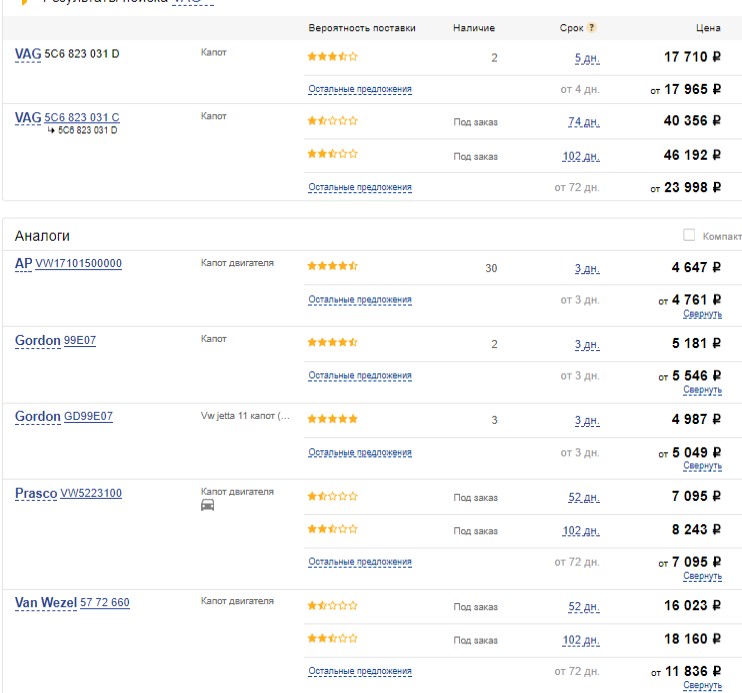742x693 pixels.
Task: Click the 5 181 ₽ price
Action: tap(696, 343)
